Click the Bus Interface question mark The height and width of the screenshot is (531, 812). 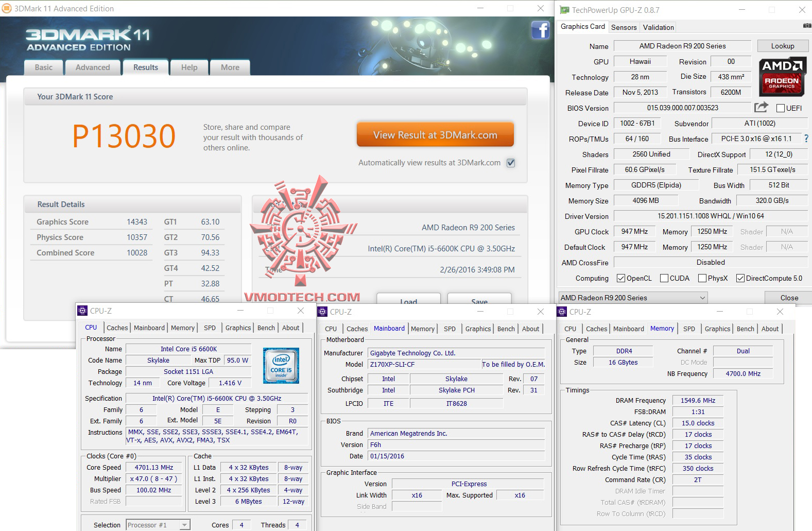(806, 139)
